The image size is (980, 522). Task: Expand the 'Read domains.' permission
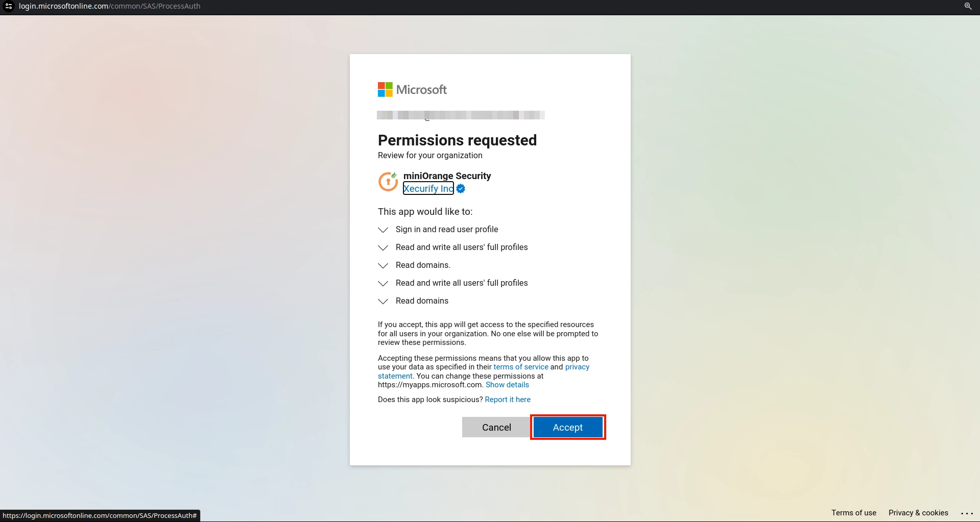click(383, 266)
